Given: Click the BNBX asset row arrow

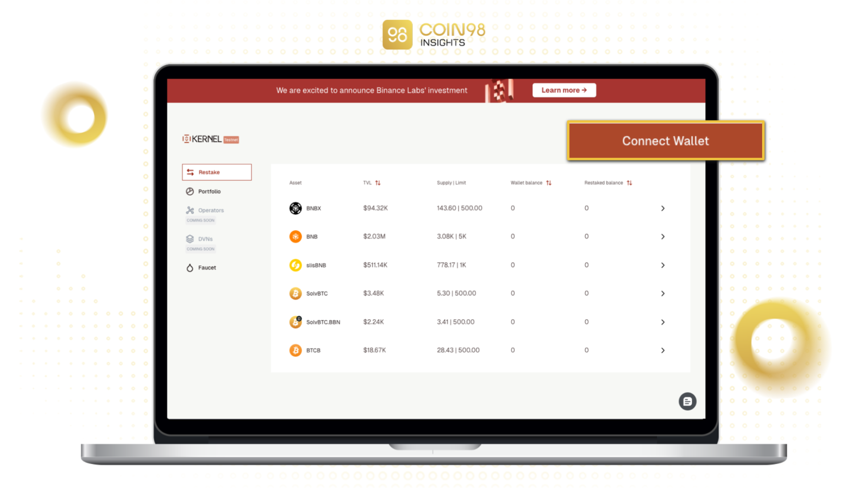Looking at the screenshot, I should click(663, 208).
